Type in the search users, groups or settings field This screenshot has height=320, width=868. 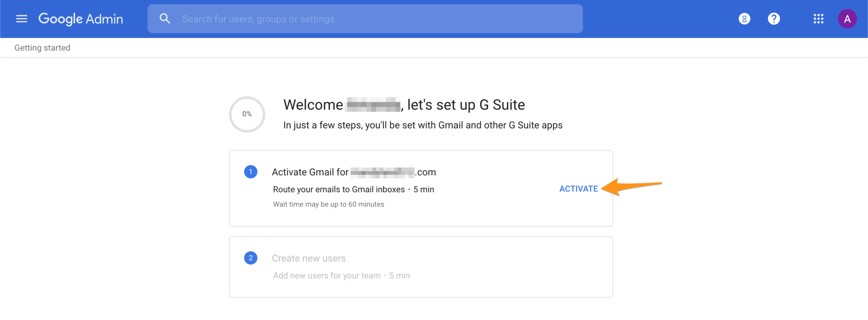tap(373, 19)
